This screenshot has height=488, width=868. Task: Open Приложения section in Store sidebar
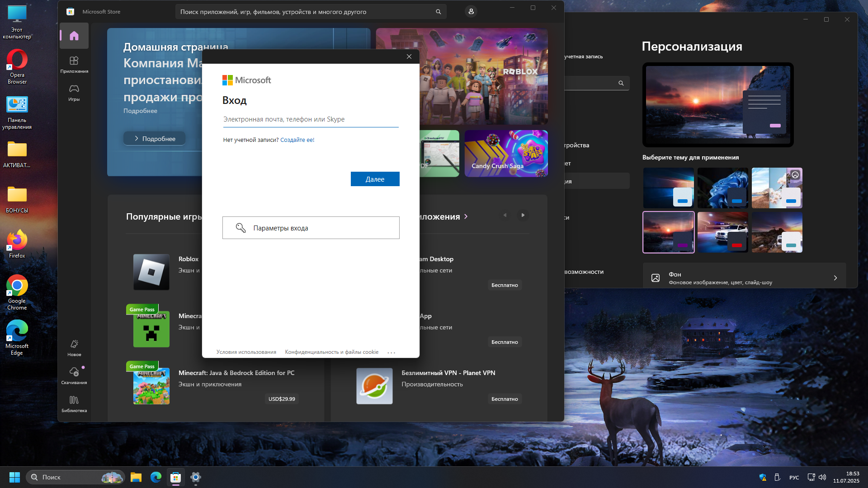[x=74, y=64]
